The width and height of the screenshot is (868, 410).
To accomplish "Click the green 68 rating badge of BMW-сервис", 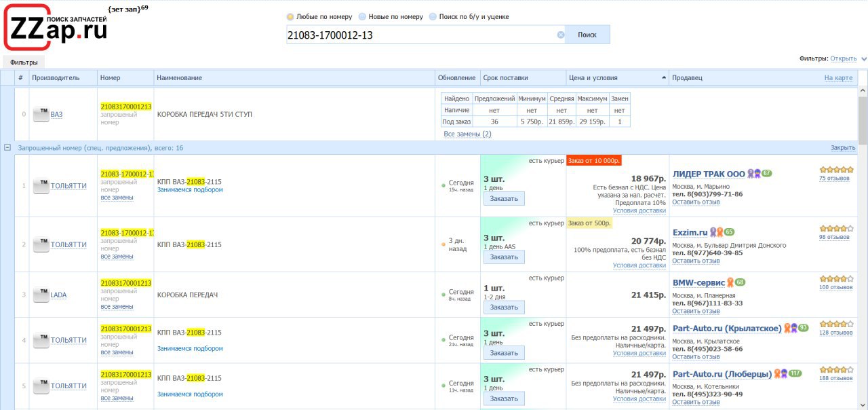I will coord(740,282).
